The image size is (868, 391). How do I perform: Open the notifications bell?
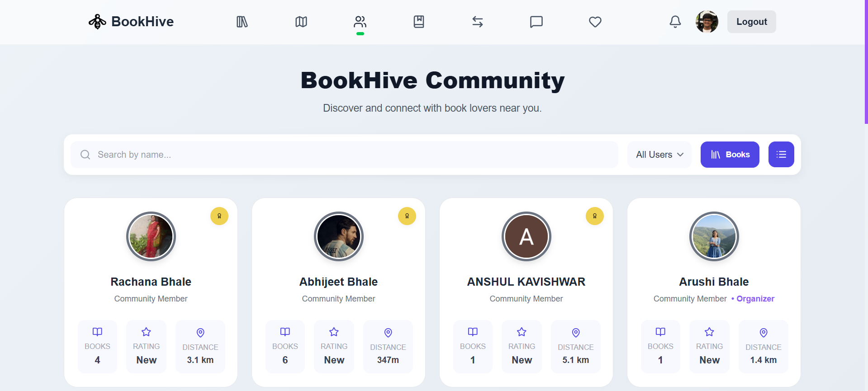(x=675, y=22)
